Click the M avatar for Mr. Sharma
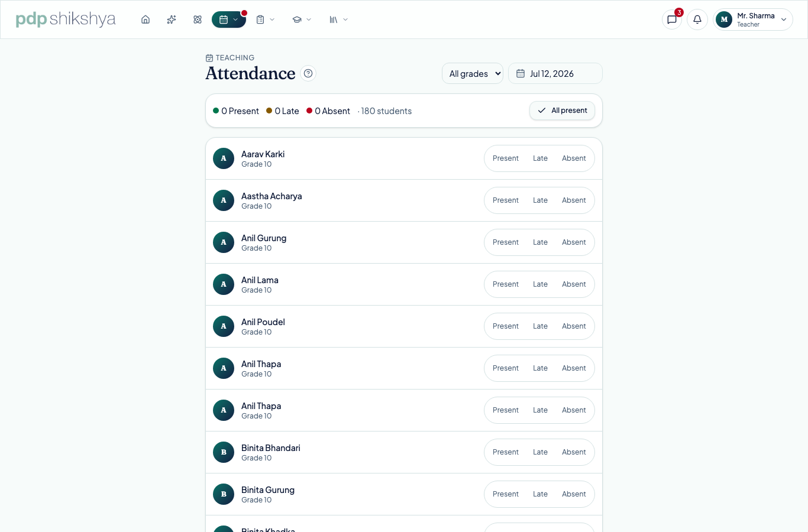Viewport: 808px width, 532px height. tap(724, 20)
